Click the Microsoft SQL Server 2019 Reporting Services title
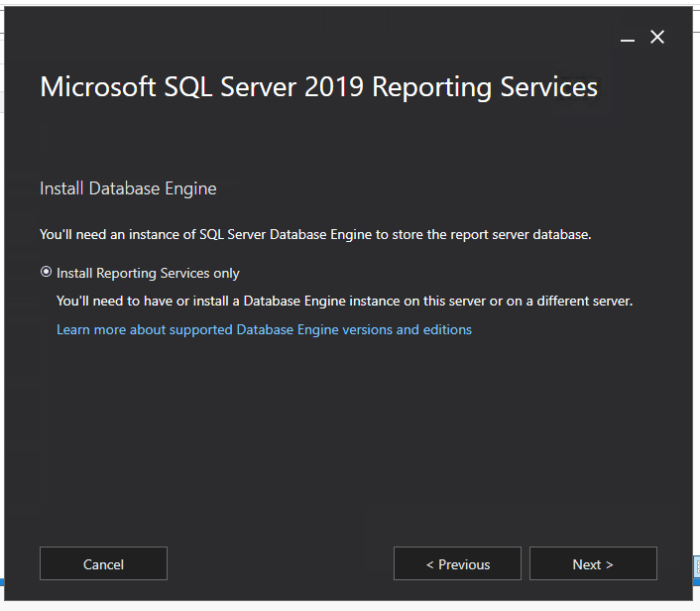 pos(318,87)
